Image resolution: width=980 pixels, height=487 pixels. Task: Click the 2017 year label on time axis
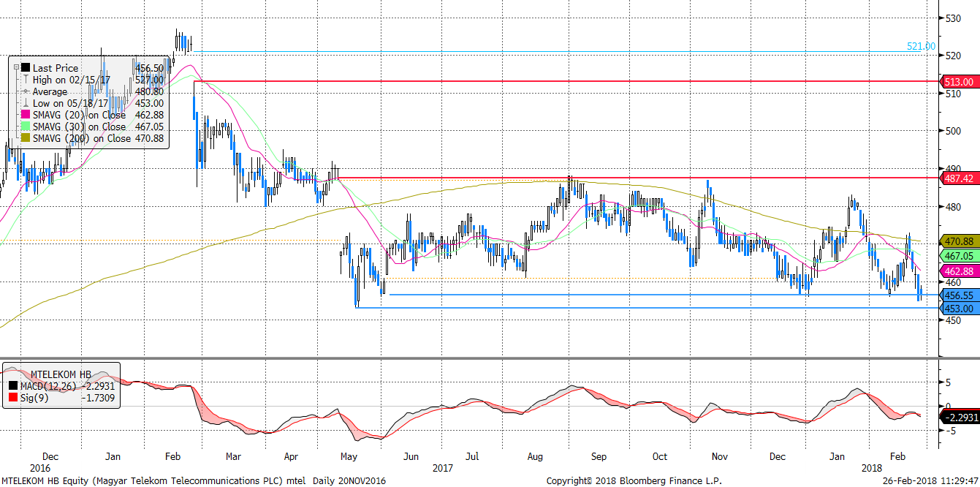(x=444, y=467)
